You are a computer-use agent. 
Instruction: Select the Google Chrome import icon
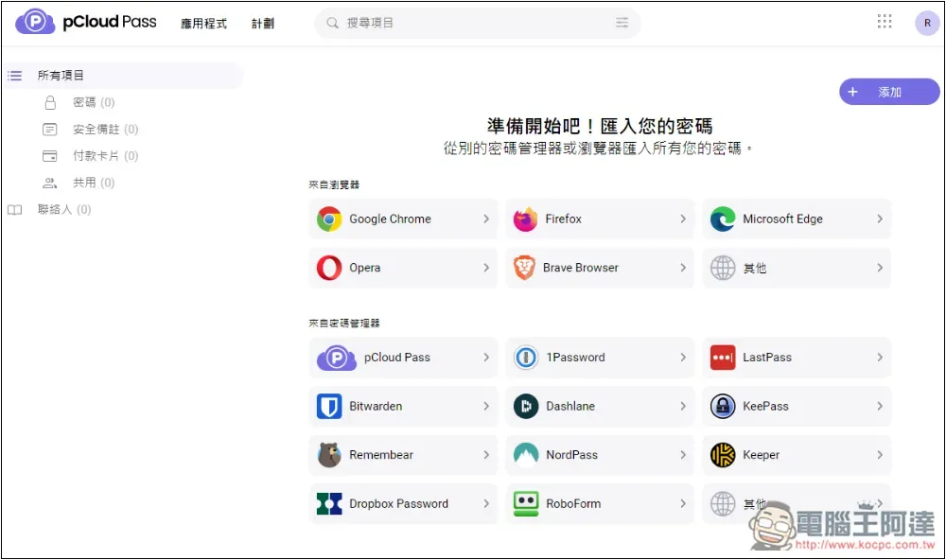click(329, 219)
